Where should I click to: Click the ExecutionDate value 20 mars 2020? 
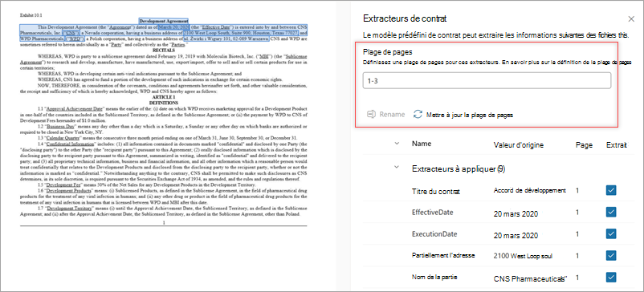pos(516,235)
